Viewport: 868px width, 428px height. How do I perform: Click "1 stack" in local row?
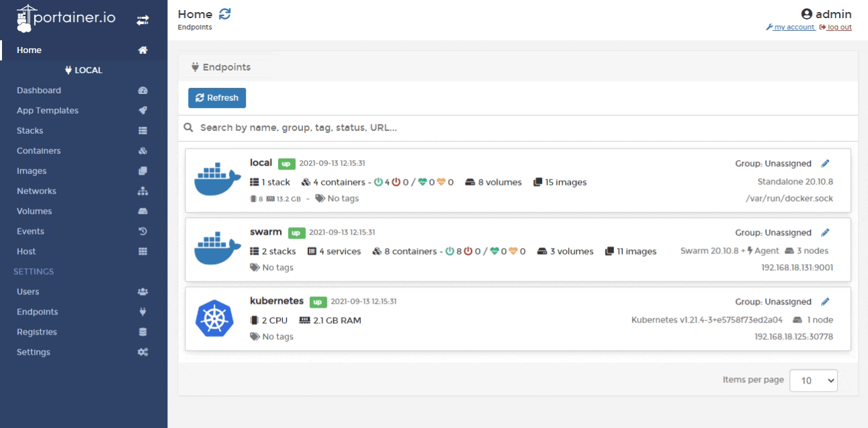point(269,182)
